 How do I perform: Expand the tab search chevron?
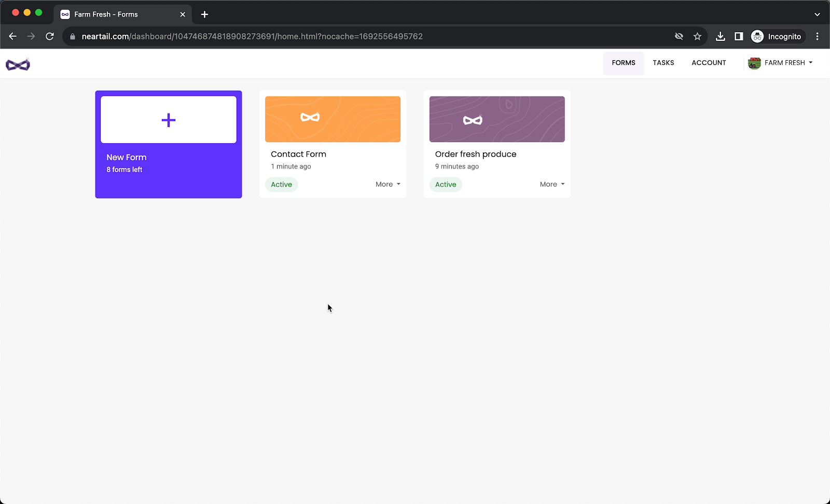817,15
